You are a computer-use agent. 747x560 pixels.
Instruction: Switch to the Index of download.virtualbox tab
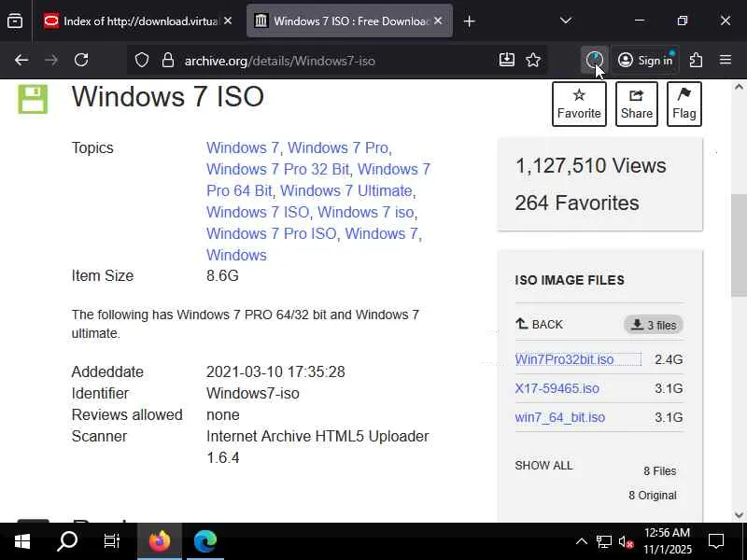tap(136, 21)
